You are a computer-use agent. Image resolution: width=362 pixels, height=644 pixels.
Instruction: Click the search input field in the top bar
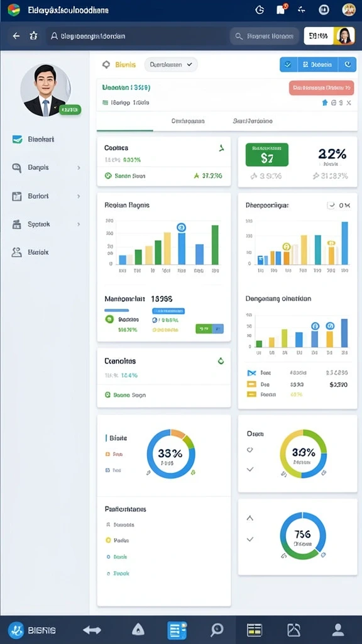(265, 36)
